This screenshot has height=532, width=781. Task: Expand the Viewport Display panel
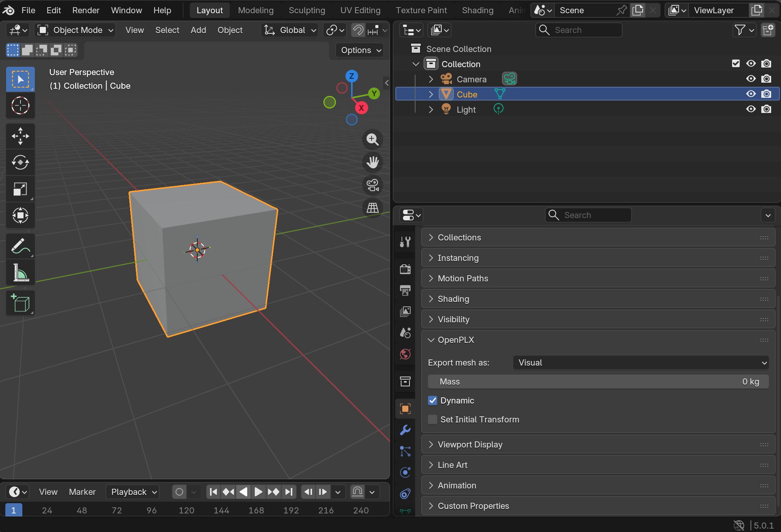coord(598,444)
